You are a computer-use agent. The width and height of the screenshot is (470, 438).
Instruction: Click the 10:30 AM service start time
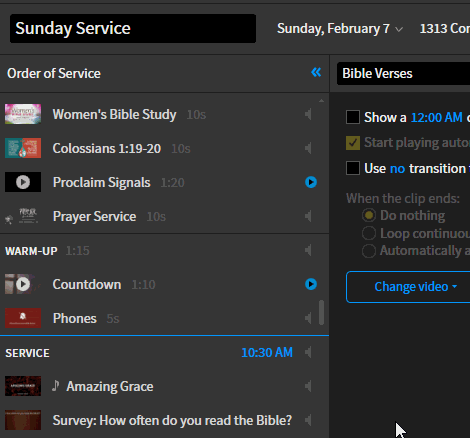click(x=267, y=352)
